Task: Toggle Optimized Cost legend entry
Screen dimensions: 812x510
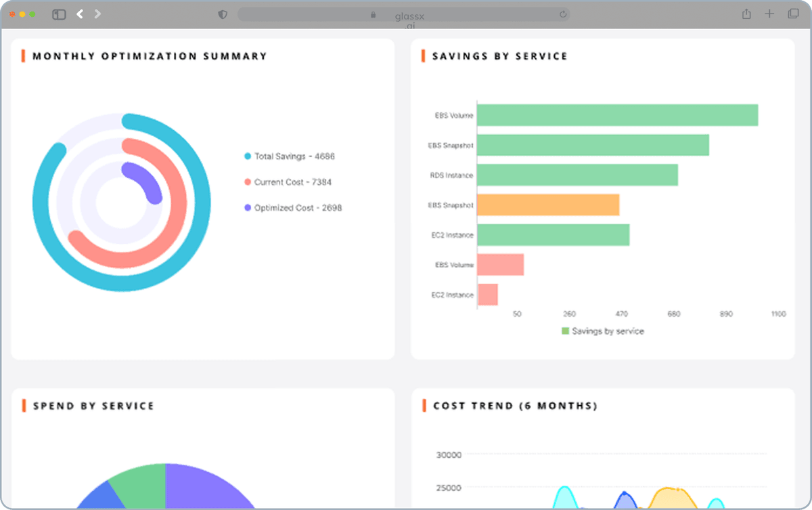Action: (x=293, y=208)
